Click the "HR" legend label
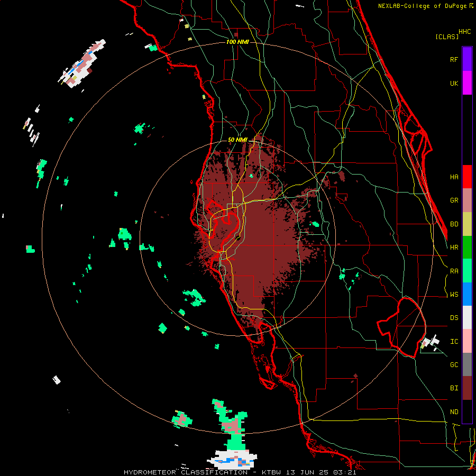The width and height of the screenshot is (476, 476). tap(454, 248)
